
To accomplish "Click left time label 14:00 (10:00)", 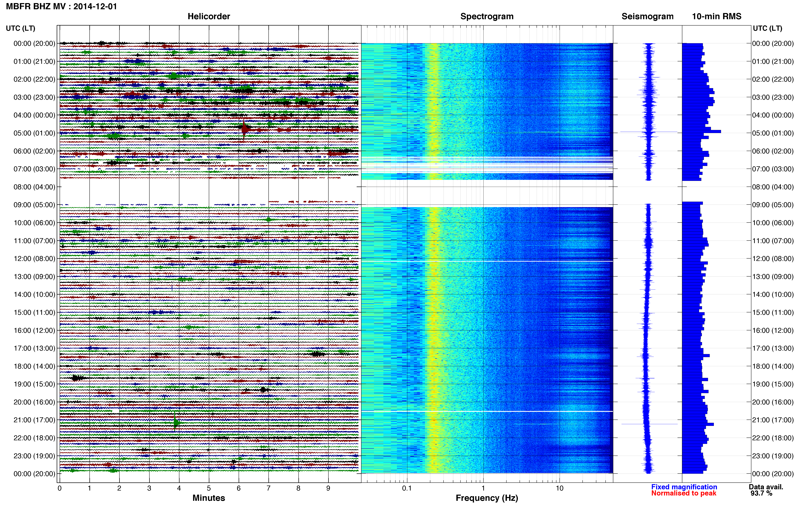I will (x=34, y=295).
